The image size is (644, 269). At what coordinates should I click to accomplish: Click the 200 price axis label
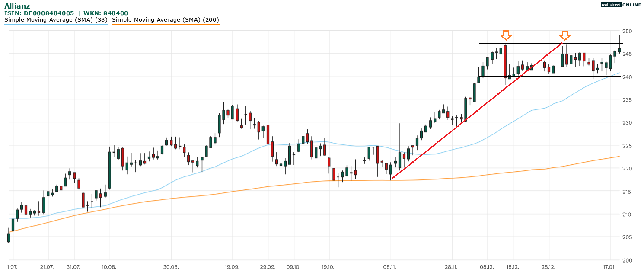(x=628, y=260)
